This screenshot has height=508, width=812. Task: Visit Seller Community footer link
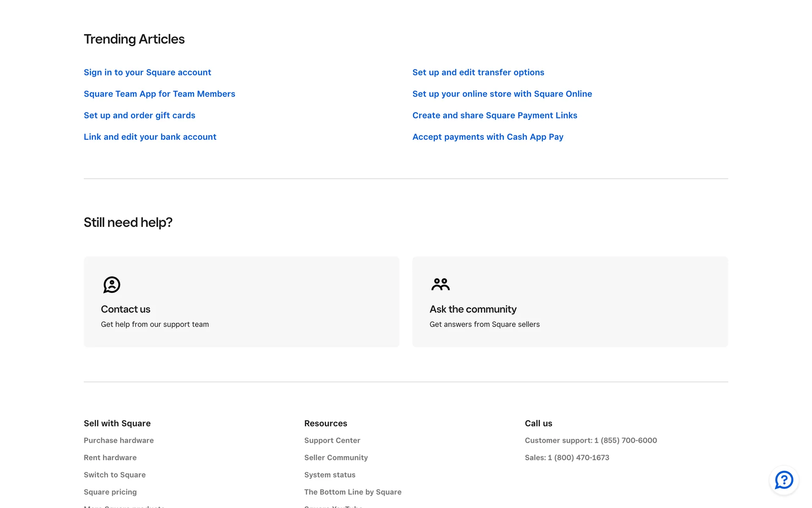[x=336, y=458]
